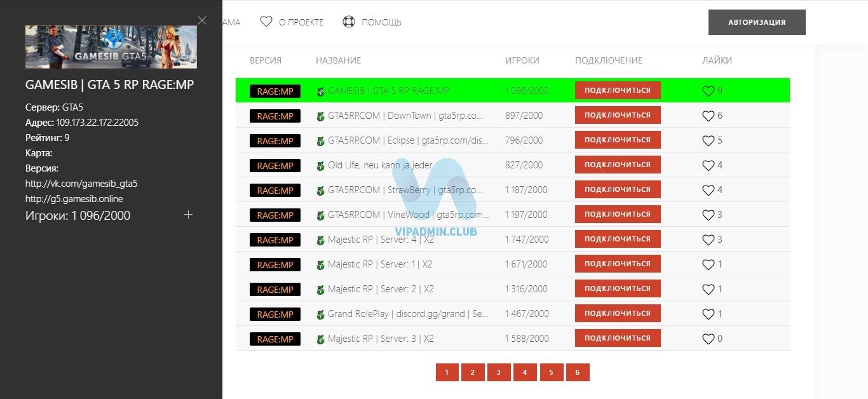Image resolution: width=868 pixels, height=399 pixels.
Task: Connect to Majestic RP | Server: 2
Action: coord(618,288)
